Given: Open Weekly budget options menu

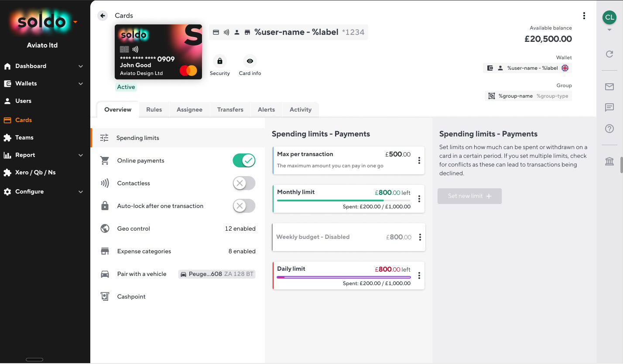Looking at the screenshot, I should click(420, 237).
